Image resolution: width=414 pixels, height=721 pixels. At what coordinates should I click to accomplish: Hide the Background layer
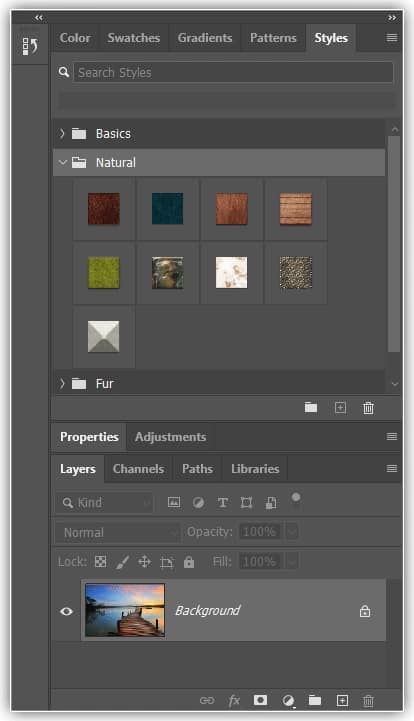(x=66, y=611)
